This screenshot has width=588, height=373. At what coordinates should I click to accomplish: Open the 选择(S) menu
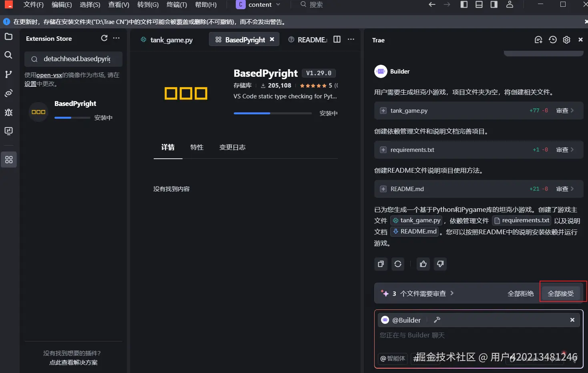coord(90,4)
